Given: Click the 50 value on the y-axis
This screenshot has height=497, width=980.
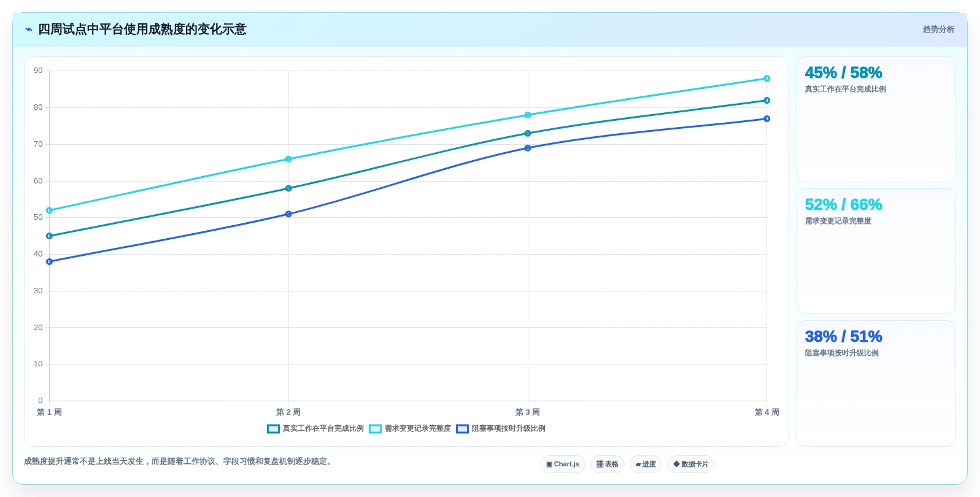Looking at the screenshot, I should (x=38, y=217).
